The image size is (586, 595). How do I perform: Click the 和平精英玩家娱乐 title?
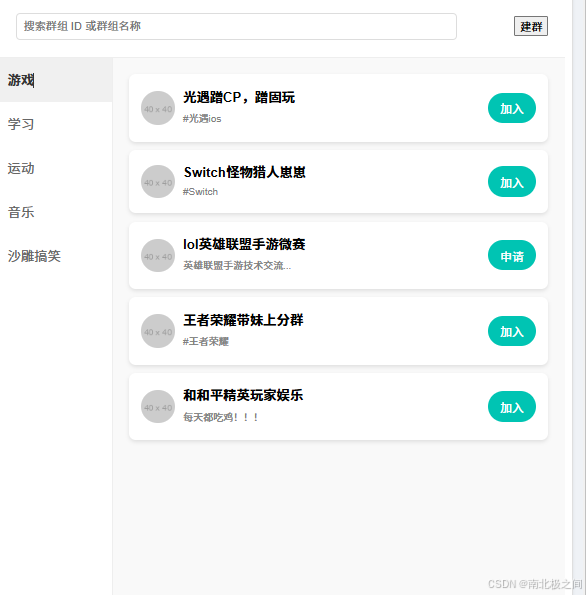click(243, 395)
